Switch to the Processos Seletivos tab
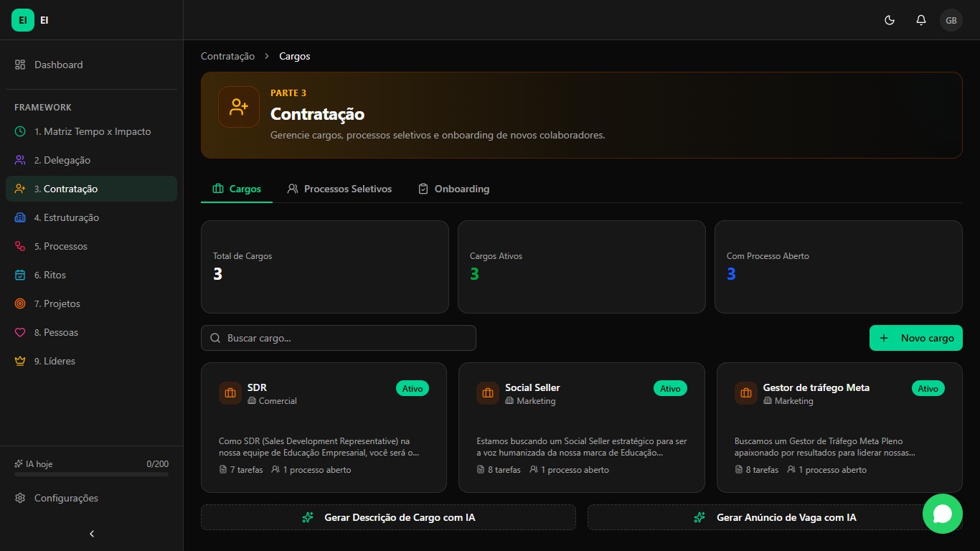This screenshot has height=551, width=980. coord(339,189)
